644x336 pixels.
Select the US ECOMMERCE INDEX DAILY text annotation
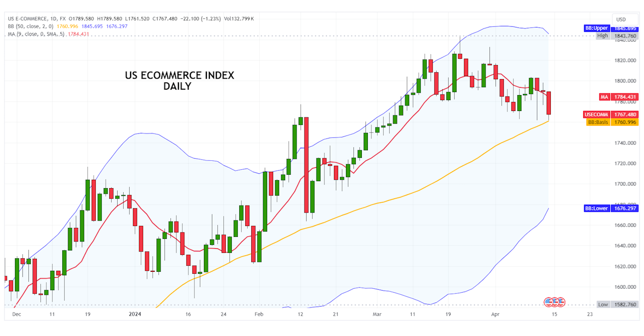point(179,81)
